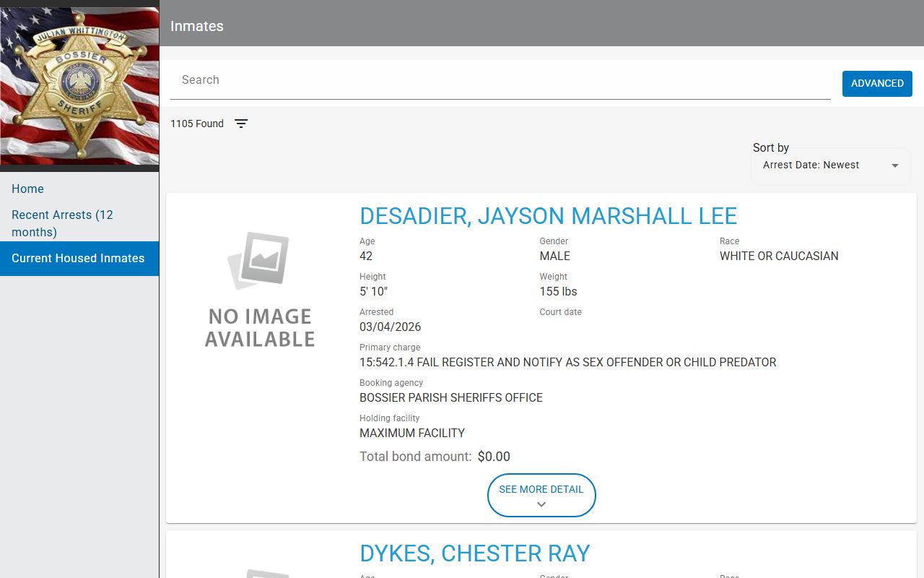Screen dimensions: 924x578
Task: Expand See More Detail for Desadier
Action: tap(541, 496)
